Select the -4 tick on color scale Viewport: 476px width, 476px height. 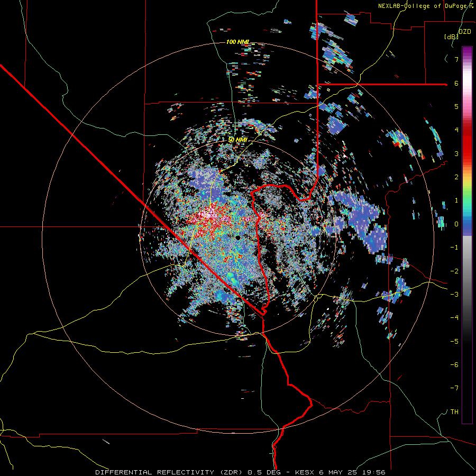[x=454, y=318]
